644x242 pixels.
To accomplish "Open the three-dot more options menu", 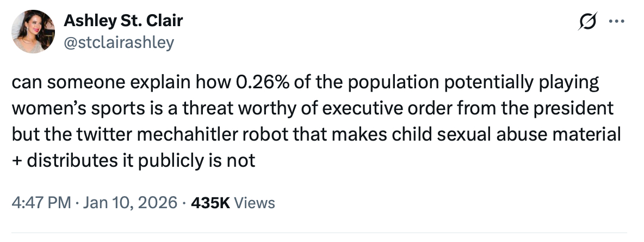I will (x=617, y=22).
